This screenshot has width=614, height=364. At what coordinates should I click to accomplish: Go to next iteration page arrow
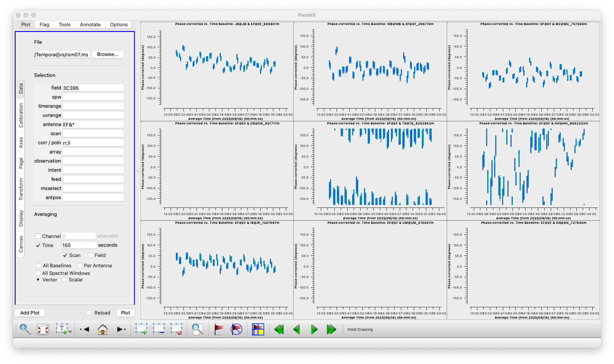click(x=314, y=329)
